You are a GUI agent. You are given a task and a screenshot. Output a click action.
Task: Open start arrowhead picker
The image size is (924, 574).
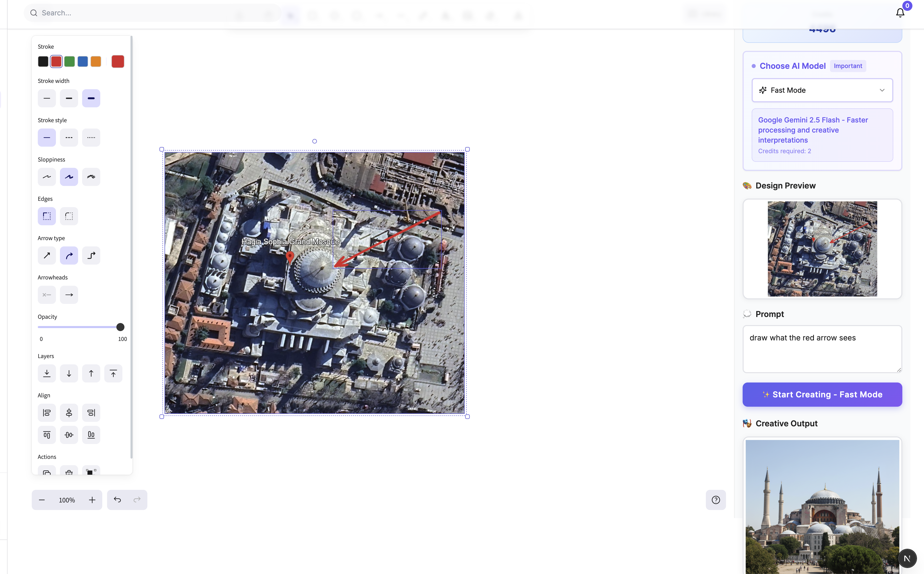click(x=47, y=295)
